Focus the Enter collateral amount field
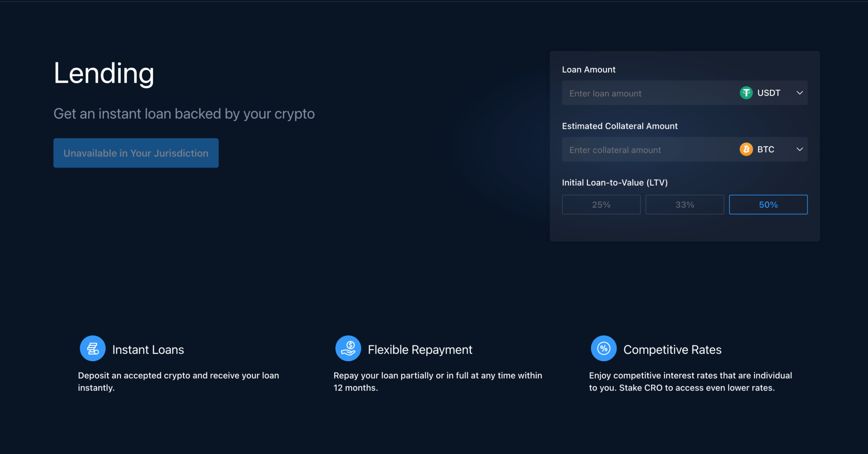868x454 pixels. pos(648,149)
